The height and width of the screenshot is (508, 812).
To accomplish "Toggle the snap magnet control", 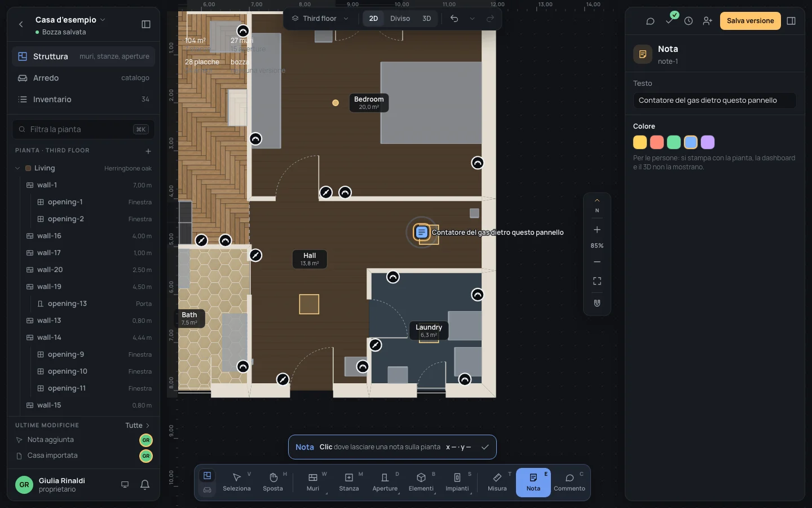I will click(x=597, y=303).
